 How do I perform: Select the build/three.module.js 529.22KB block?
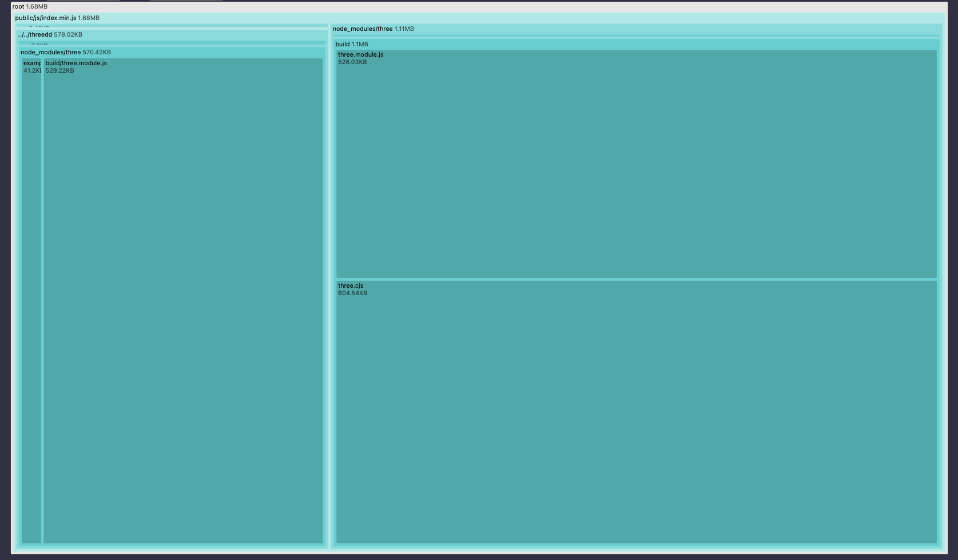(x=183, y=300)
